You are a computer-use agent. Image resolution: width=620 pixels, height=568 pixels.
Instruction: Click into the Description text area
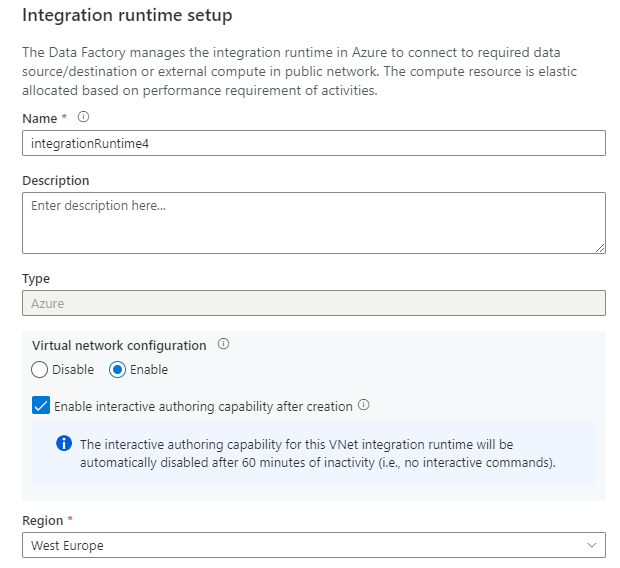[x=313, y=222]
